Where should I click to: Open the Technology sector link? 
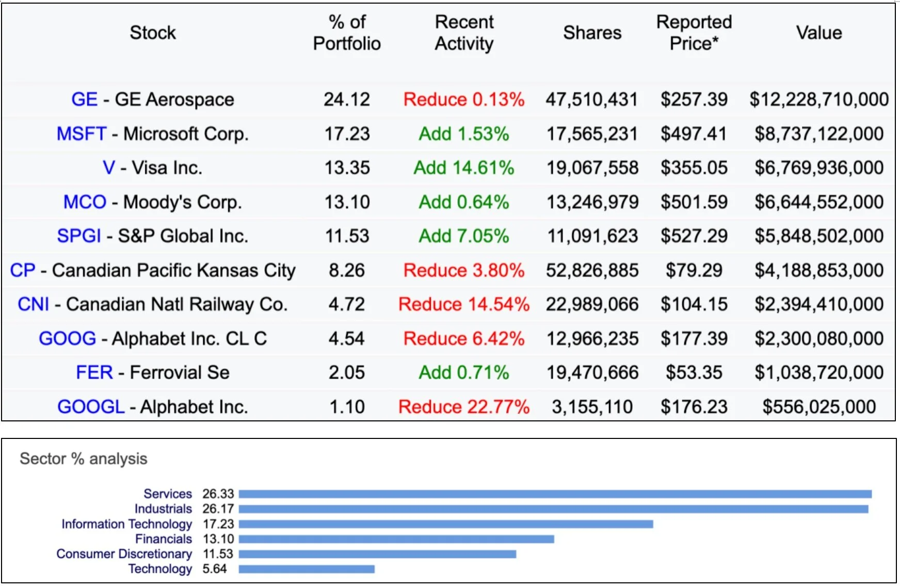(x=160, y=568)
